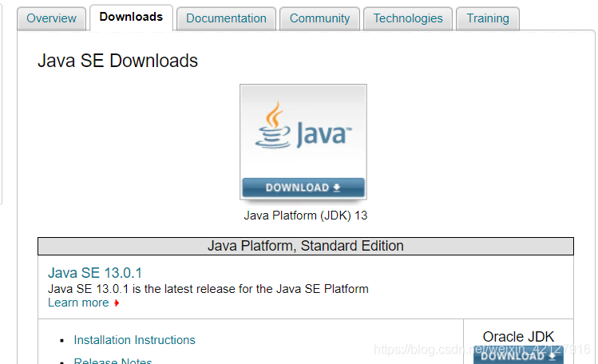The image size is (598, 364).
Task: Open the Overview tab
Action: click(x=51, y=18)
